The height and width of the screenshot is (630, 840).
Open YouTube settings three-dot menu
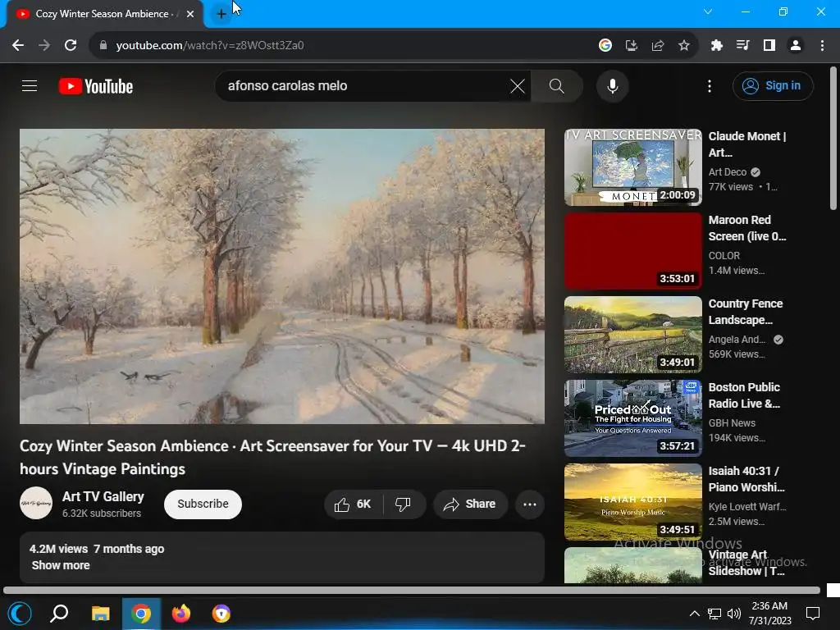tap(710, 85)
